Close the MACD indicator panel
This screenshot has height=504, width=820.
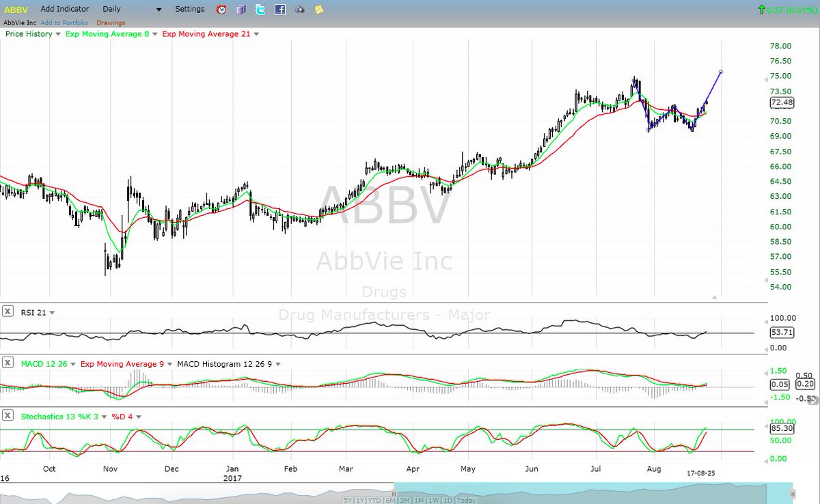pyautogui.click(x=8, y=363)
